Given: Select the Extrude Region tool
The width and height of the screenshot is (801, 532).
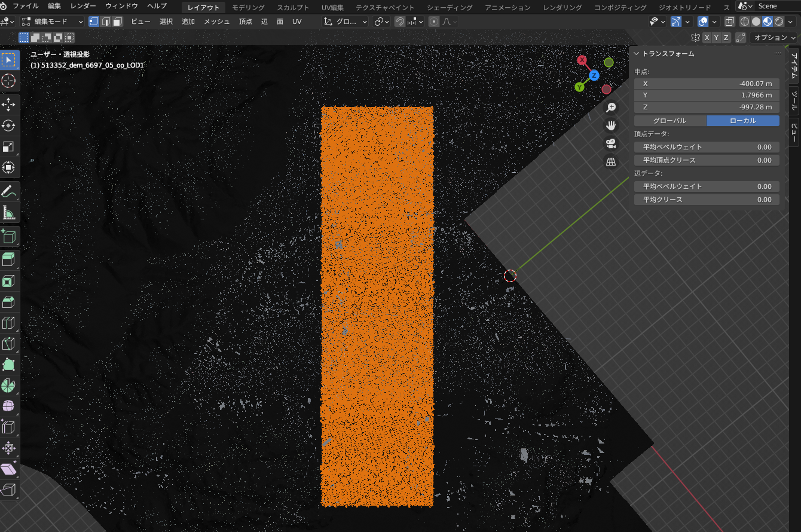Looking at the screenshot, I should (9, 260).
